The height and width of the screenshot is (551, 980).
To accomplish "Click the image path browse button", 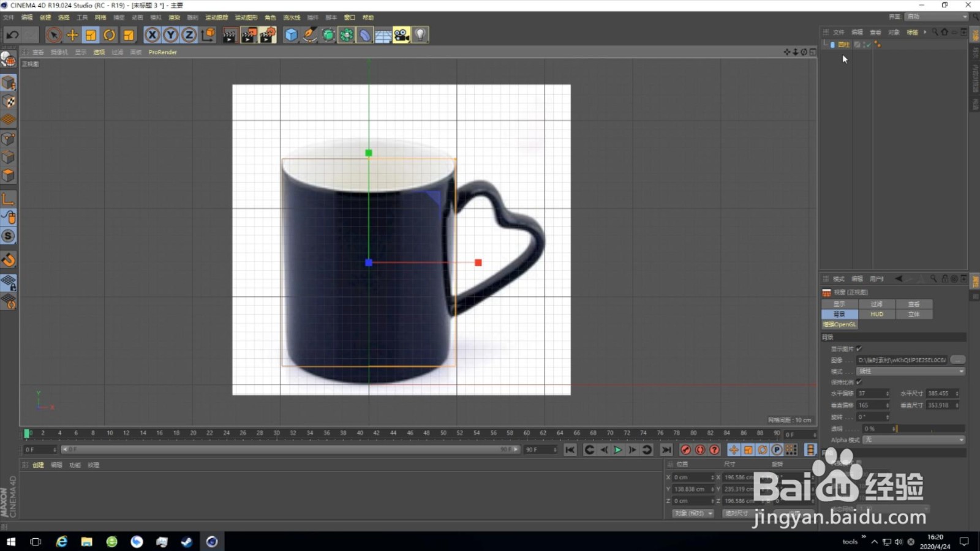I will pyautogui.click(x=958, y=360).
